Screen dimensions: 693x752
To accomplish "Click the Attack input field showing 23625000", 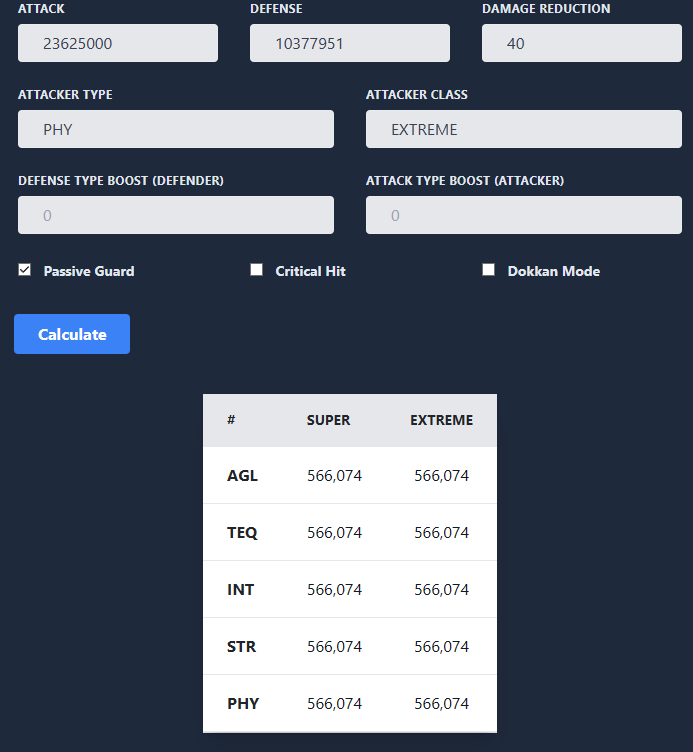I will pos(118,43).
